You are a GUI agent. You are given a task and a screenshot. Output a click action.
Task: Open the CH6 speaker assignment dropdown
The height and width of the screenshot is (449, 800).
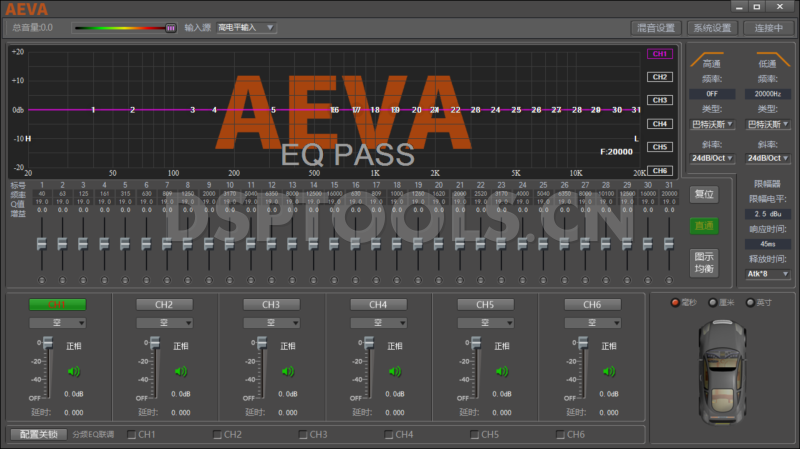click(x=593, y=323)
